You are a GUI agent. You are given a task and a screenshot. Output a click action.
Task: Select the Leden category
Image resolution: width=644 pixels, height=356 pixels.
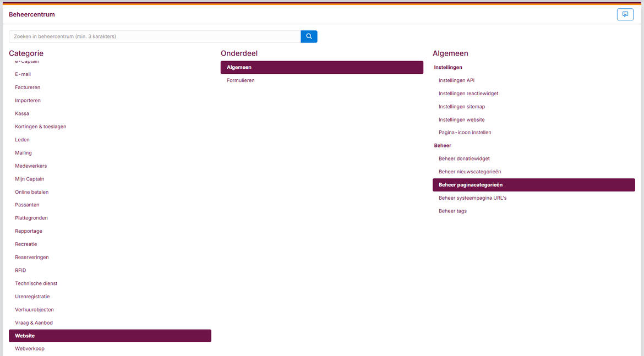pyautogui.click(x=22, y=139)
